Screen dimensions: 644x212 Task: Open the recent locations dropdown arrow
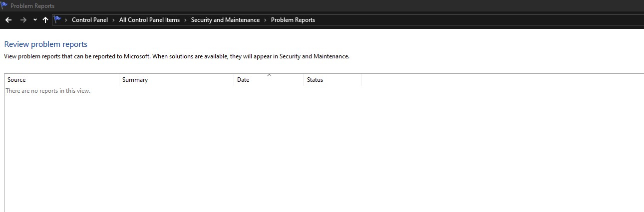coord(35,20)
